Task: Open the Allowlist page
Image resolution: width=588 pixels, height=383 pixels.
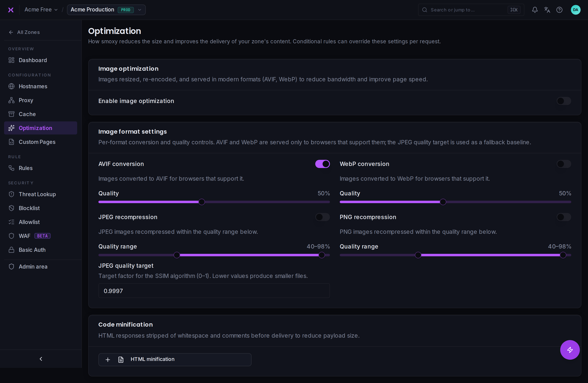Action: pos(40,222)
